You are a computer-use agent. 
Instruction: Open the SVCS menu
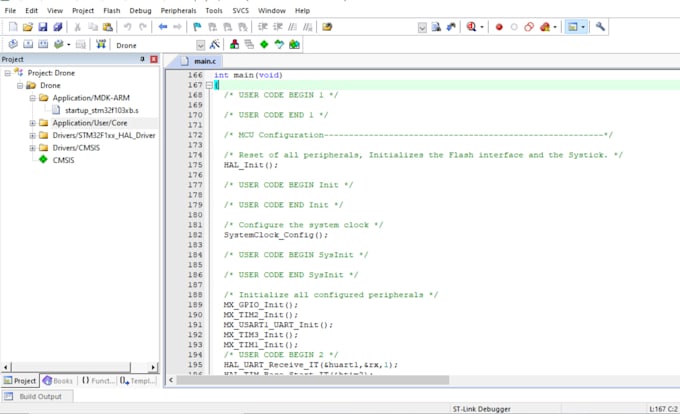pyautogui.click(x=240, y=10)
